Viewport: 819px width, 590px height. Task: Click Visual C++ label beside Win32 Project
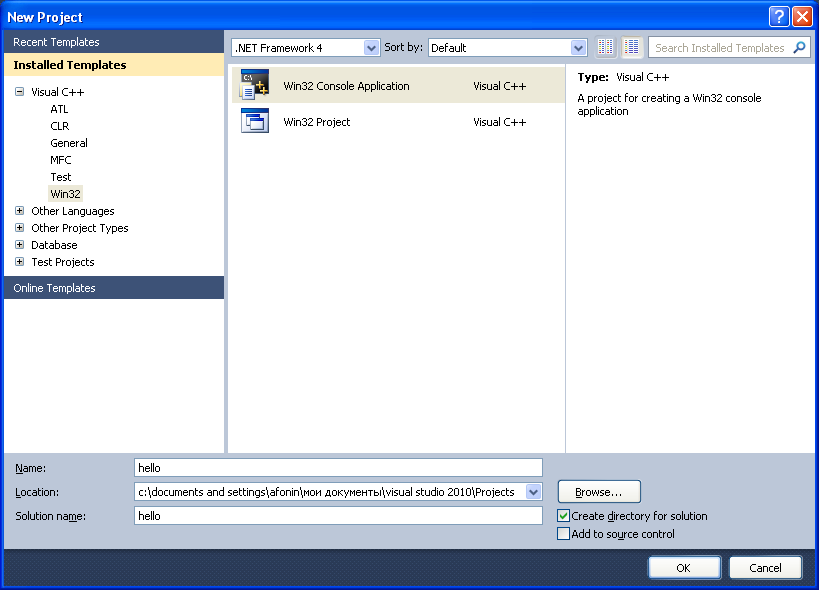(x=499, y=122)
